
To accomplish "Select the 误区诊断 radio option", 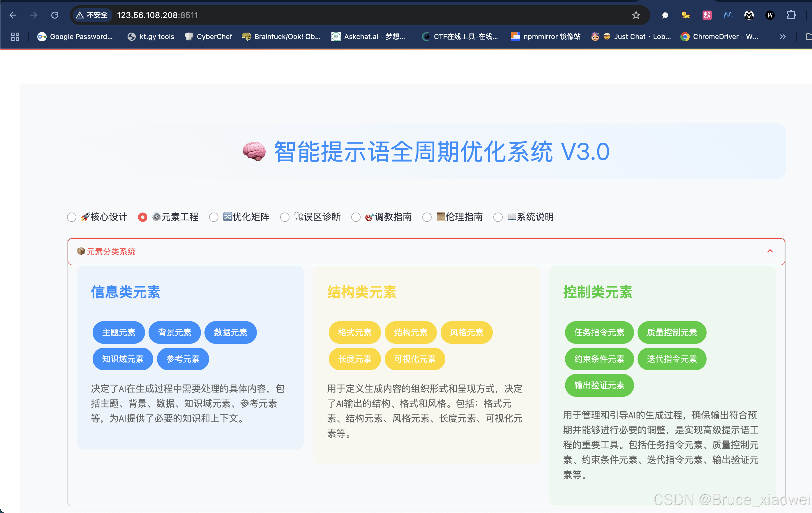I will (x=285, y=217).
